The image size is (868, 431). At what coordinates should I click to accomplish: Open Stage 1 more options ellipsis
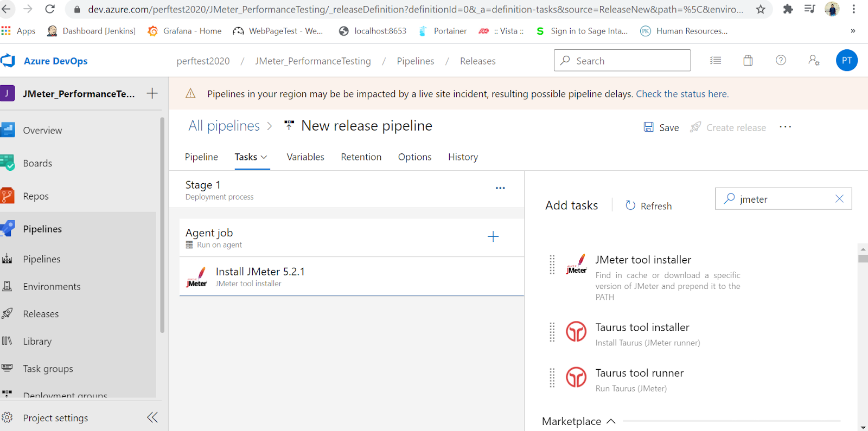500,188
